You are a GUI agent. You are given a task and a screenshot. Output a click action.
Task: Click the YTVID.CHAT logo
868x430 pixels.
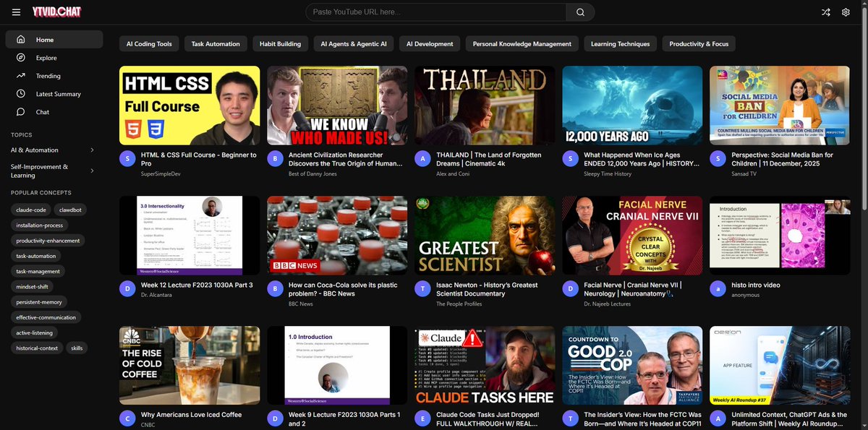tap(56, 12)
